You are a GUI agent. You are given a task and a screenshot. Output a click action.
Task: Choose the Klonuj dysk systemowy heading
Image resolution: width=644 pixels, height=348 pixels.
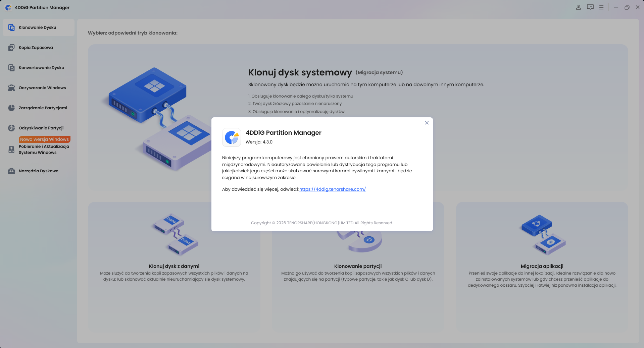[x=300, y=72]
